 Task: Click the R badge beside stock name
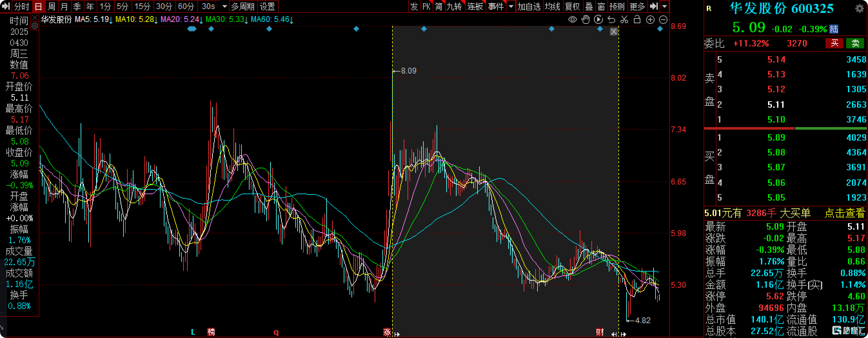pos(709,8)
